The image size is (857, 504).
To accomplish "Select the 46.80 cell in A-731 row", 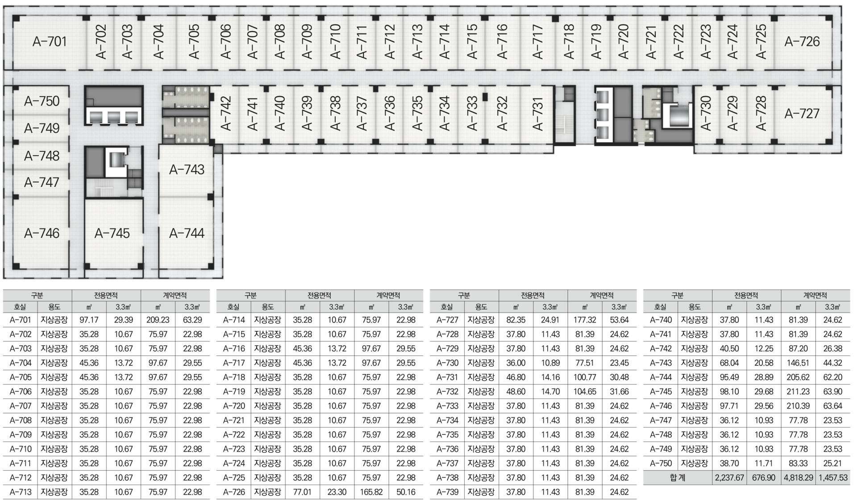I will 516,377.
